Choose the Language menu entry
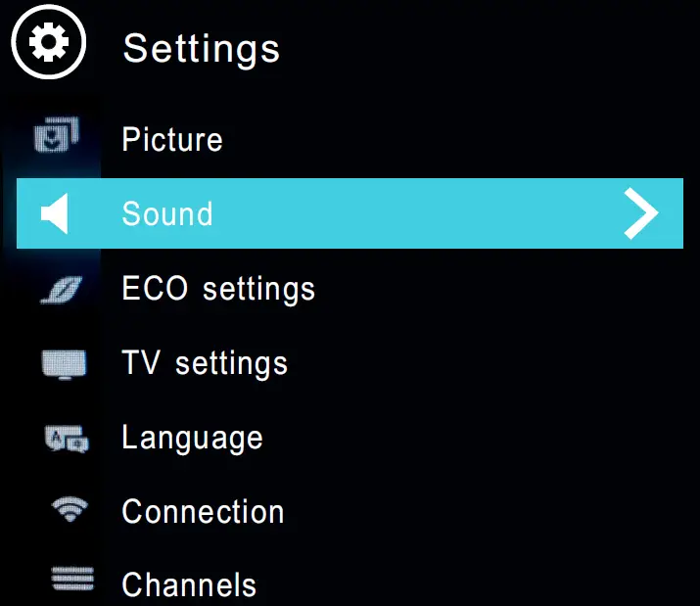The image size is (700, 606). click(x=192, y=438)
